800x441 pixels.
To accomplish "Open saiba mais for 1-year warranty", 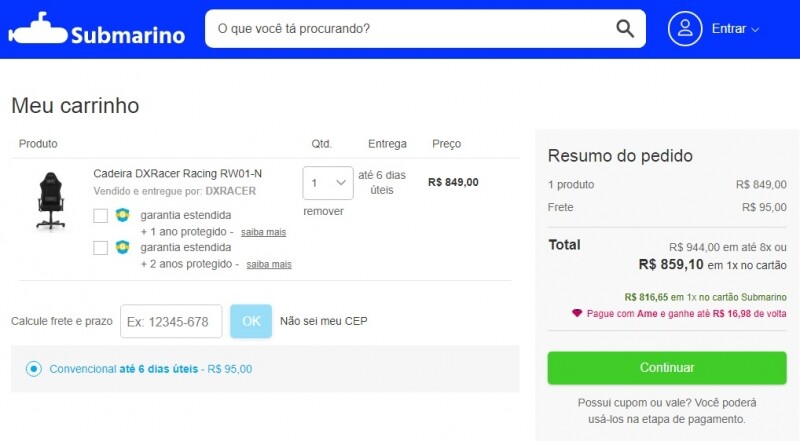I will pyautogui.click(x=263, y=232).
